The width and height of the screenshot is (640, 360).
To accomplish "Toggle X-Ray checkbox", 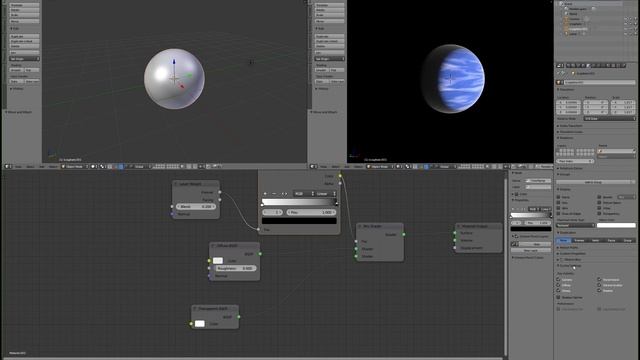I will (599, 208).
